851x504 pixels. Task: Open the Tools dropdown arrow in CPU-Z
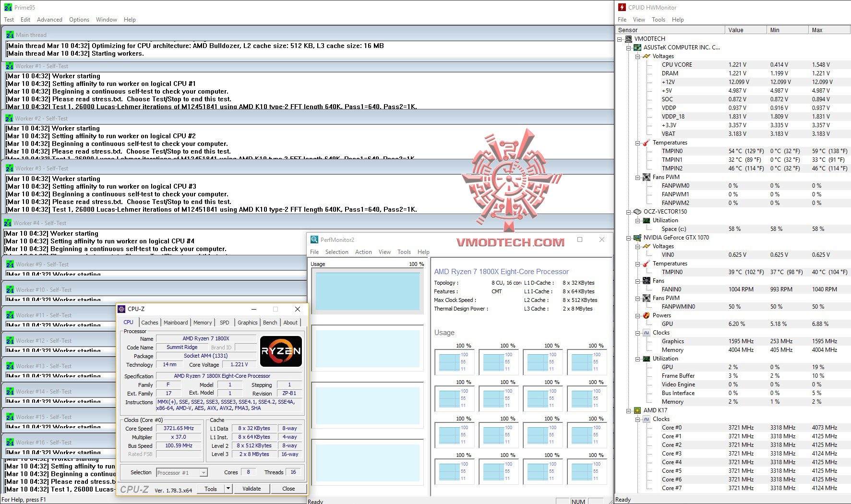(228, 489)
